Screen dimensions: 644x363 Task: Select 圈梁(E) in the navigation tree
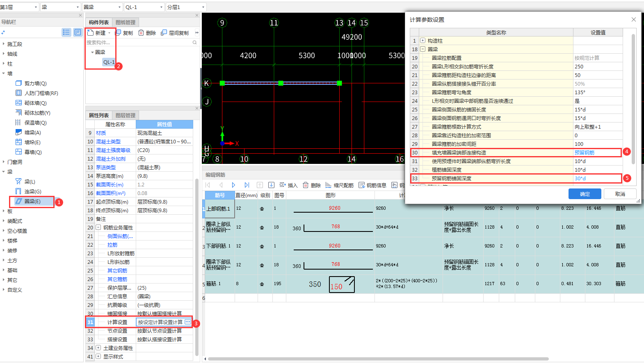pos(32,202)
